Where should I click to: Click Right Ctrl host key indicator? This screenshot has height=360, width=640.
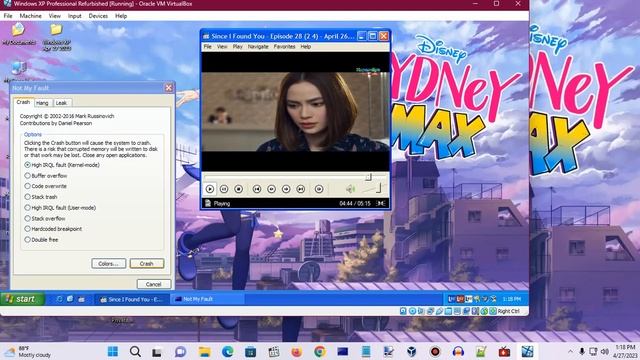point(509,311)
